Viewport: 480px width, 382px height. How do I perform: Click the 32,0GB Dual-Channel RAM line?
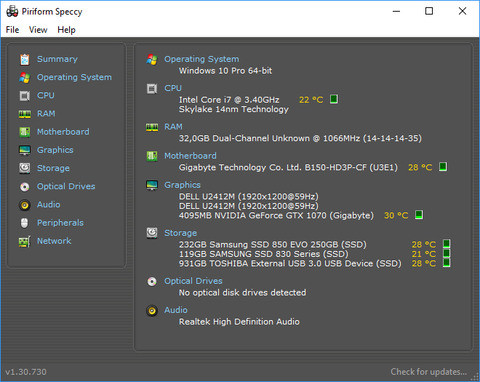(300, 138)
